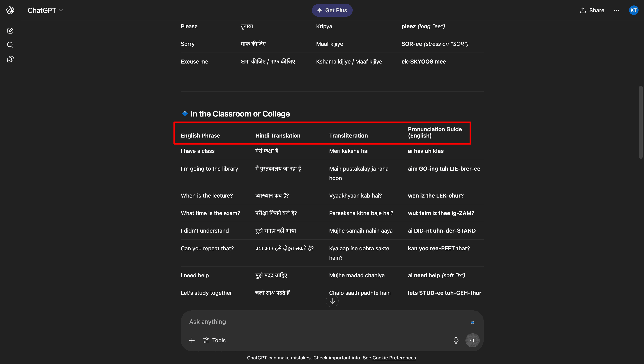Click 'ai DID-nt uhn-der-STAND'

[442, 231]
